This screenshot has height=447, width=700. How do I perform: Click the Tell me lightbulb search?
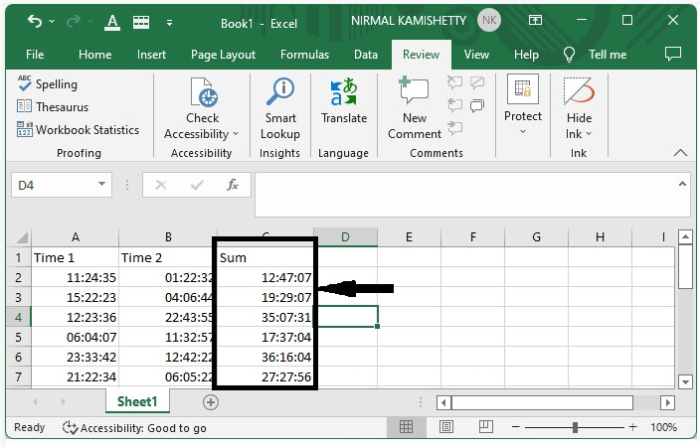coord(596,54)
